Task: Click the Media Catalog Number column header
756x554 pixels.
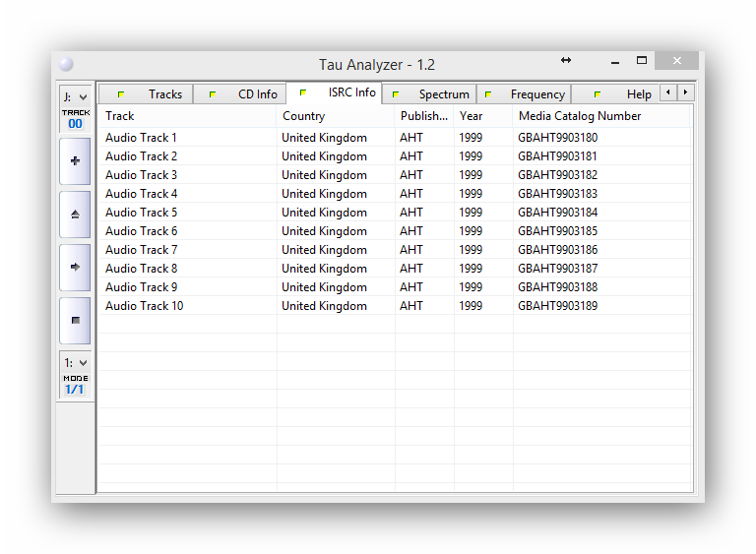Action: coord(600,116)
